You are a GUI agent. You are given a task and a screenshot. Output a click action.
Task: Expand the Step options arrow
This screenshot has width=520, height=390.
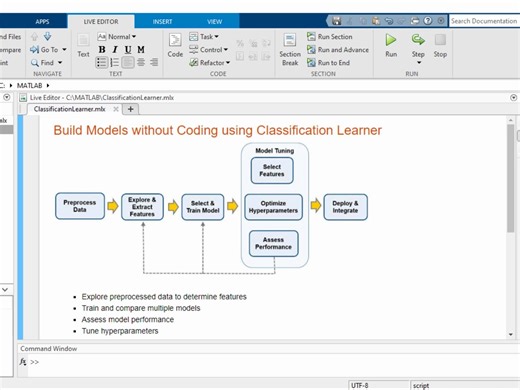[419, 63]
